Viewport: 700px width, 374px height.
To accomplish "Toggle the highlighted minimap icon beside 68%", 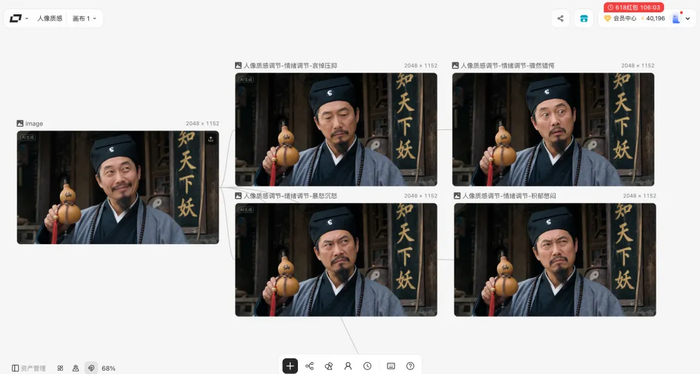I will (x=91, y=368).
